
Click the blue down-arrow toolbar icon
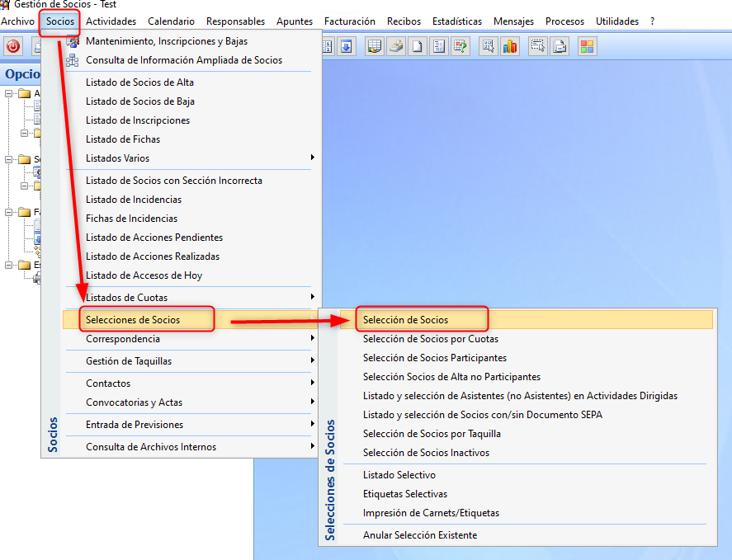click(x=347, y=46)
